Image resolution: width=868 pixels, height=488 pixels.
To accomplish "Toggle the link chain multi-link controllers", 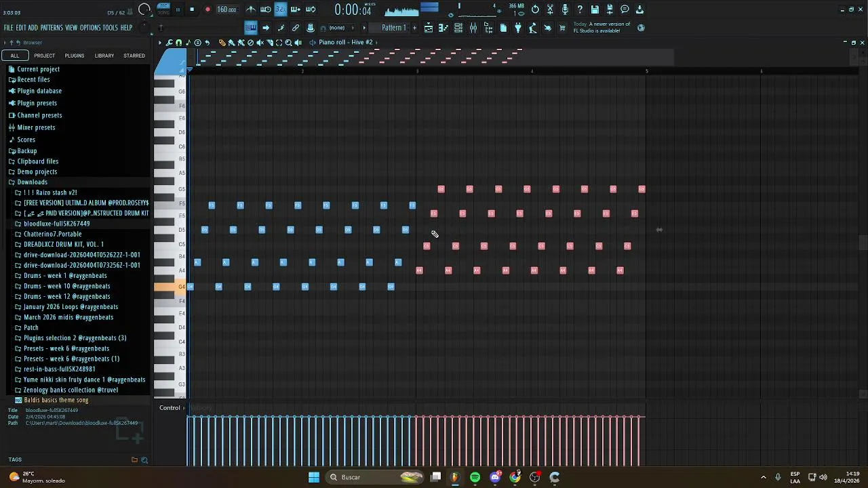I will tap(296, 28).
